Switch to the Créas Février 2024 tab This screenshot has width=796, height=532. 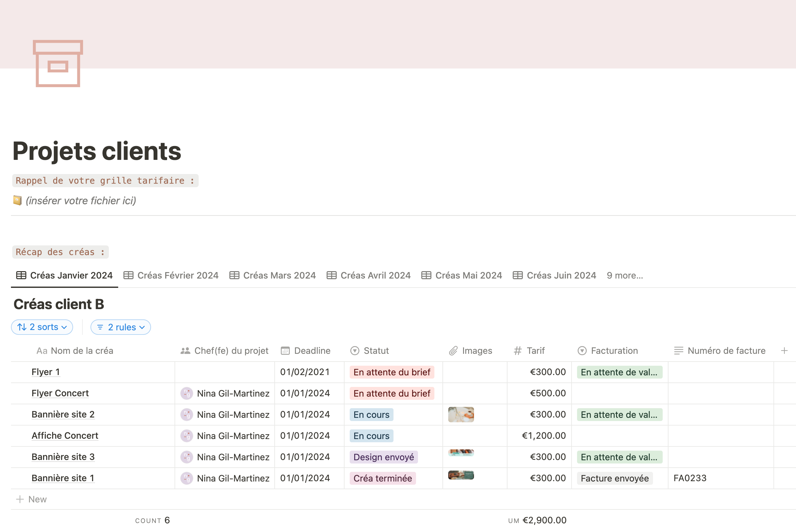[171, 275]
